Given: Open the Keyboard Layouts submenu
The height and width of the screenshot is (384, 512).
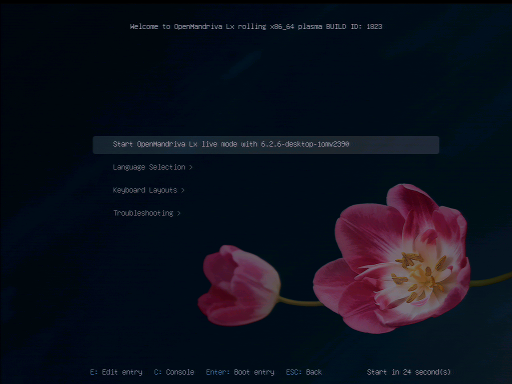Looking at the screenshot, I should tap(148, 190).
